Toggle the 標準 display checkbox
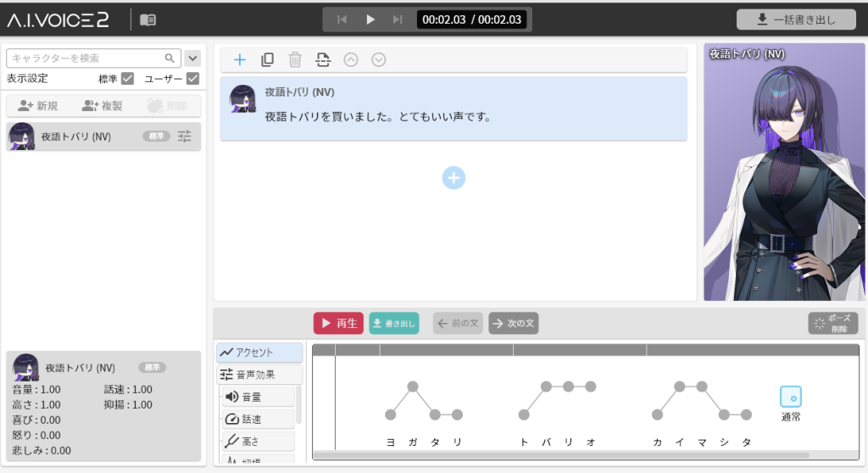868x473 pixels. pyautogui.click(x=128, y=79)
